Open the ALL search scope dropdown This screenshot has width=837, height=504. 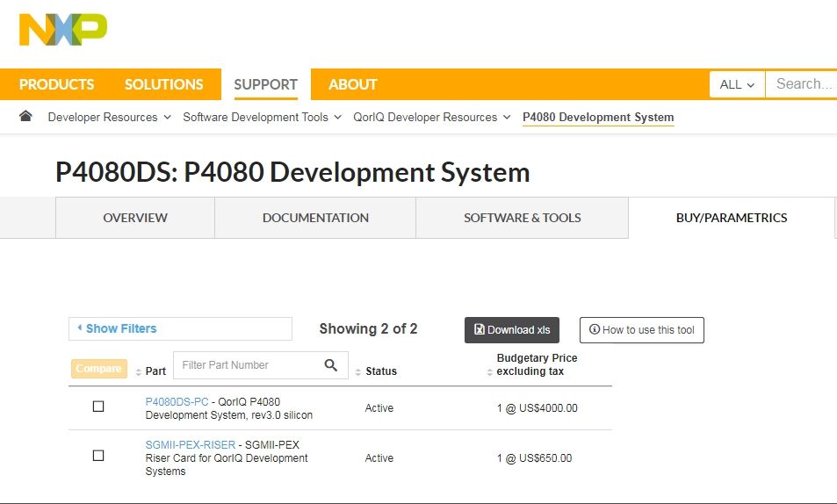click(737, 84)
